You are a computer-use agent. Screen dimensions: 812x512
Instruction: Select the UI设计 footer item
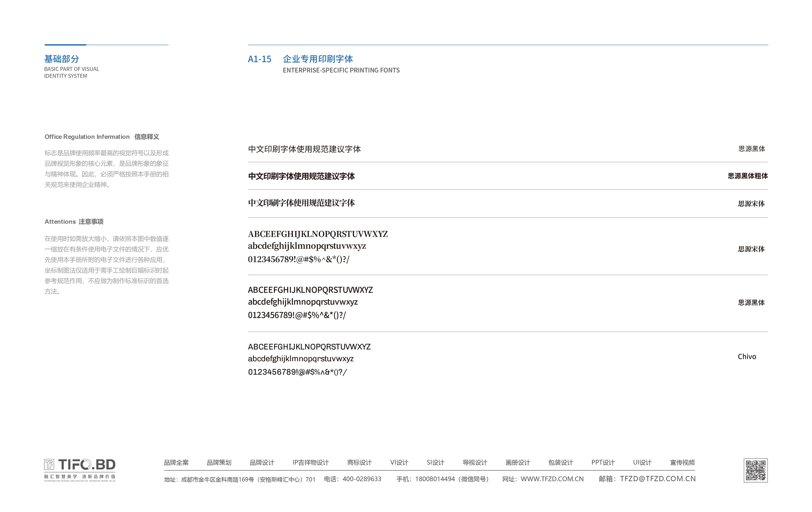click(642, 462)
